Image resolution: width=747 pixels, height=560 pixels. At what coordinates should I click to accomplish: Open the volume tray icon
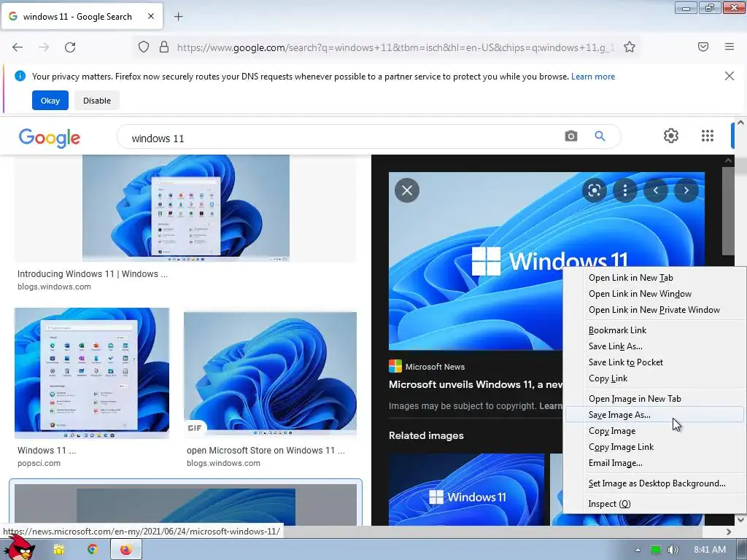tap(672, 550)
